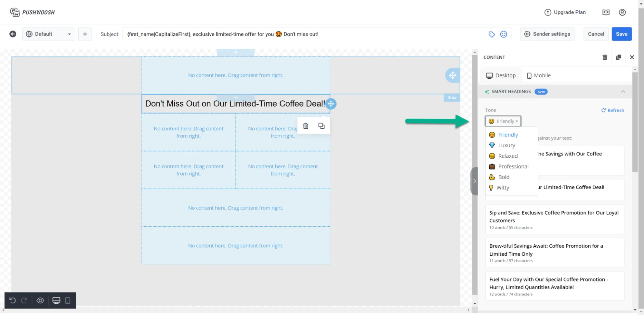Open the personalization tag icon in subject
644x315 pixels.
(491, 34)
